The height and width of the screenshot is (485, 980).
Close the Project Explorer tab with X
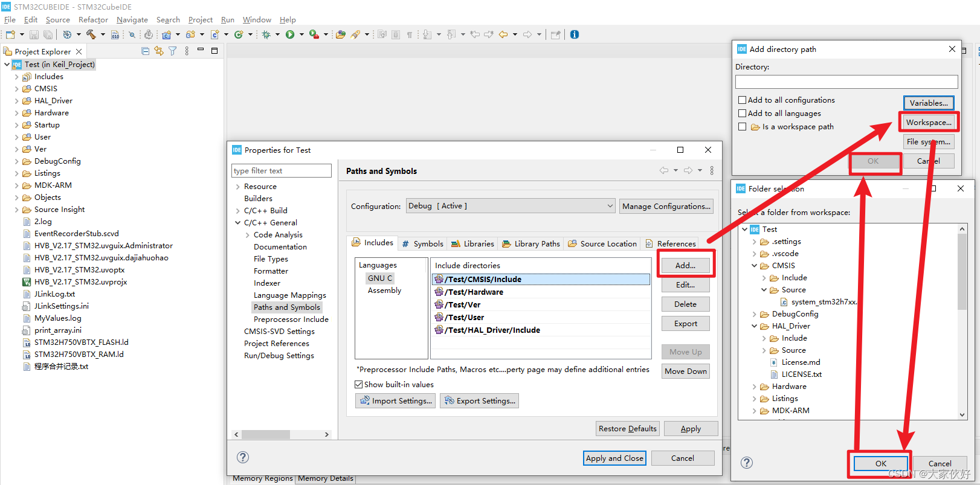[79, 52]
